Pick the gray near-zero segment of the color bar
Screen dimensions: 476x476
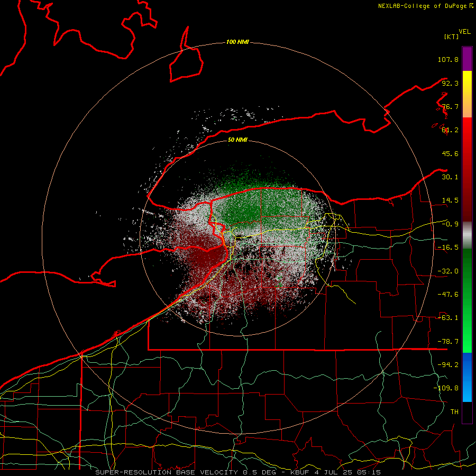[467, 235]
